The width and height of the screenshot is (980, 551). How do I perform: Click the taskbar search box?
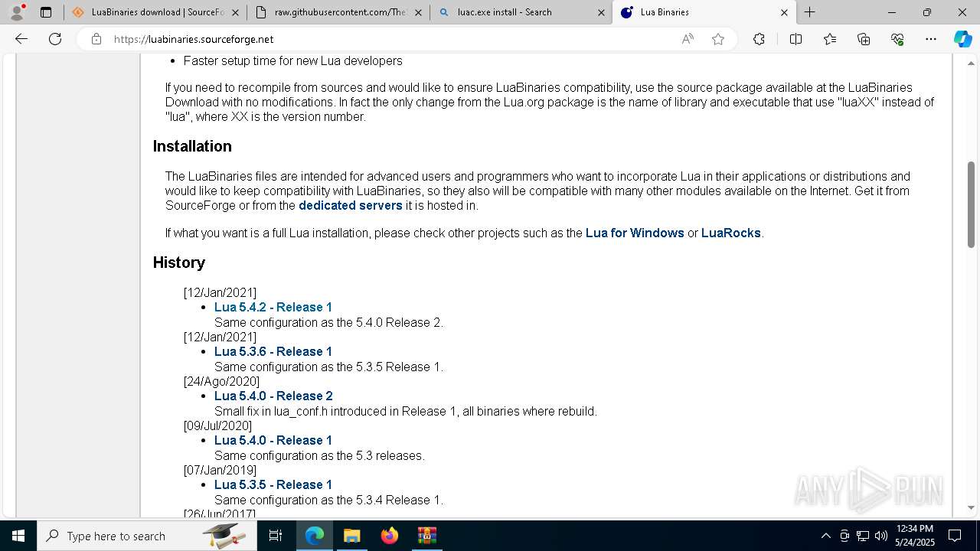[147, 536]
